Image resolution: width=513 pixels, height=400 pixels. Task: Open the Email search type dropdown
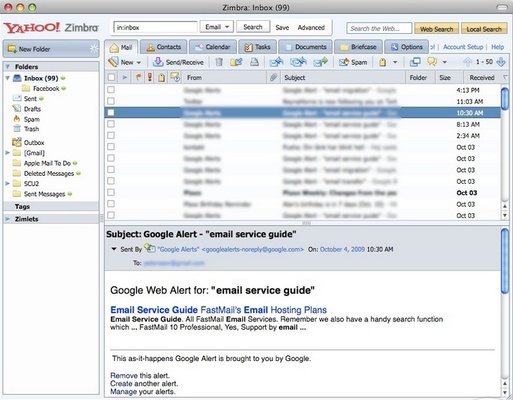click(217, 27)
